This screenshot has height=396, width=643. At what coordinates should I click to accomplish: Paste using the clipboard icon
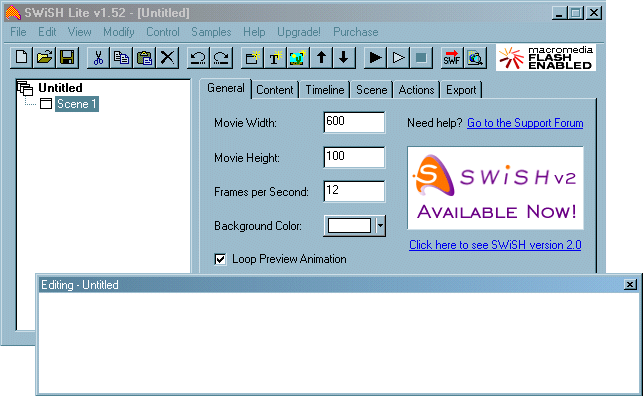coord(144,57)
